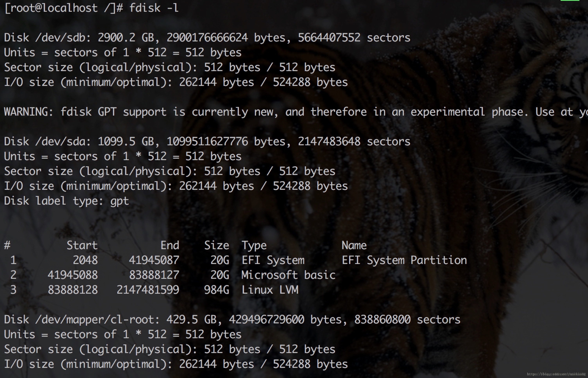This screenshot has height=378, width=588.
Task: Click the green indicator at top right
Action: point(570,1)
